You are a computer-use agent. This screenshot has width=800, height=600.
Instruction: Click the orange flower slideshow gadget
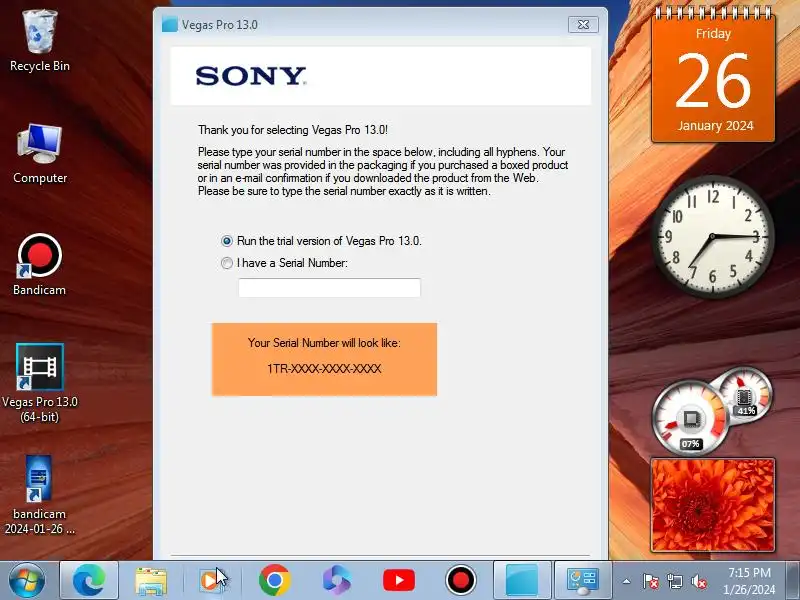[713, 505]
